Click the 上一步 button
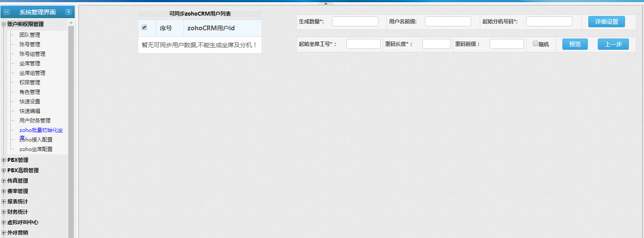Viewport: 644px width, 238px height. 613,44
